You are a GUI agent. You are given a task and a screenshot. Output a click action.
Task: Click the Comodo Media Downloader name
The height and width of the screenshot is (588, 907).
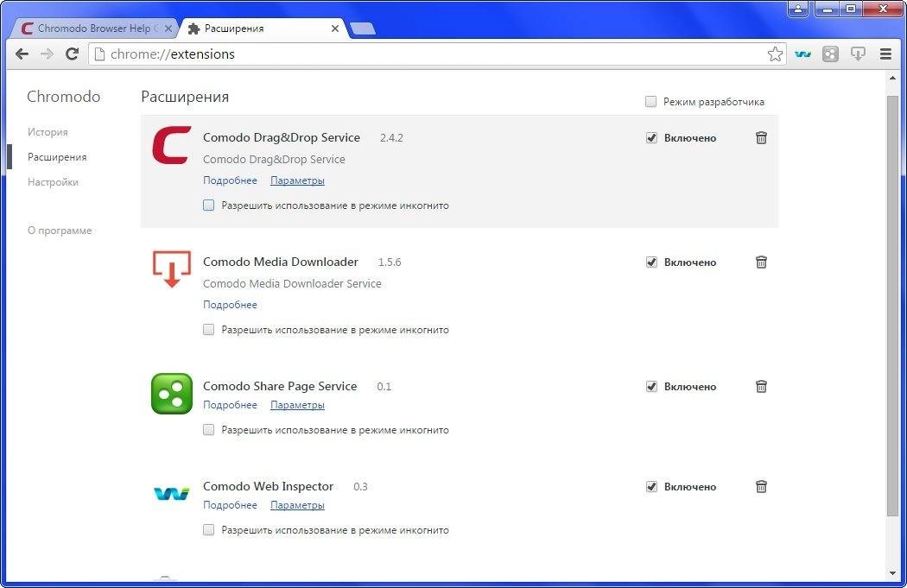(x=281, y=262)
